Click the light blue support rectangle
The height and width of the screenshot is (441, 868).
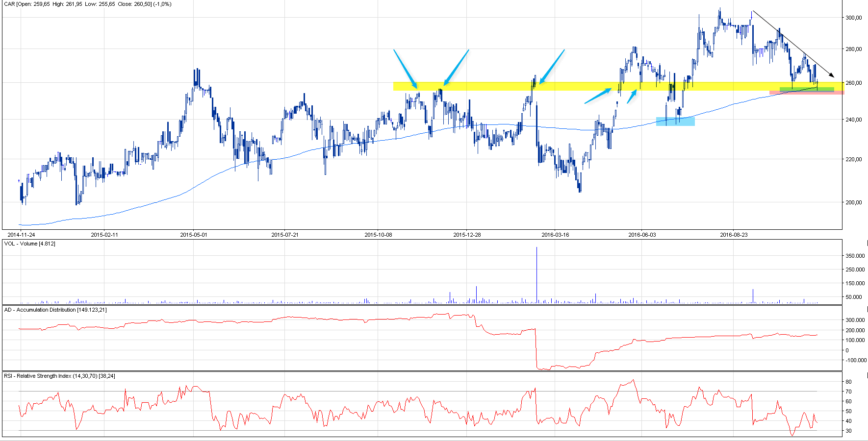(675, 122)
